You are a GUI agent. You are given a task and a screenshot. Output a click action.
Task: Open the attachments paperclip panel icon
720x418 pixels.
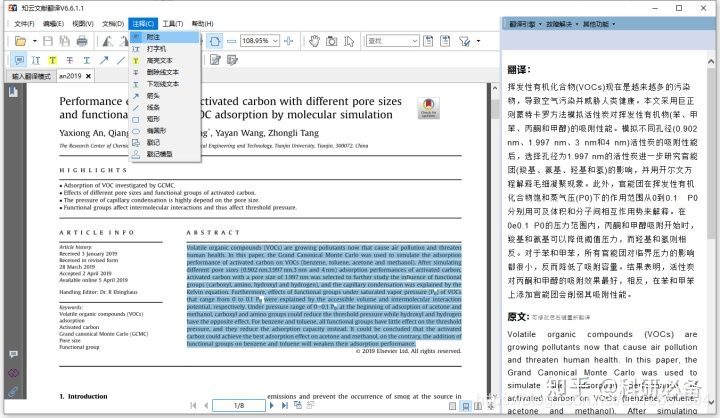(x=13, y=392)
